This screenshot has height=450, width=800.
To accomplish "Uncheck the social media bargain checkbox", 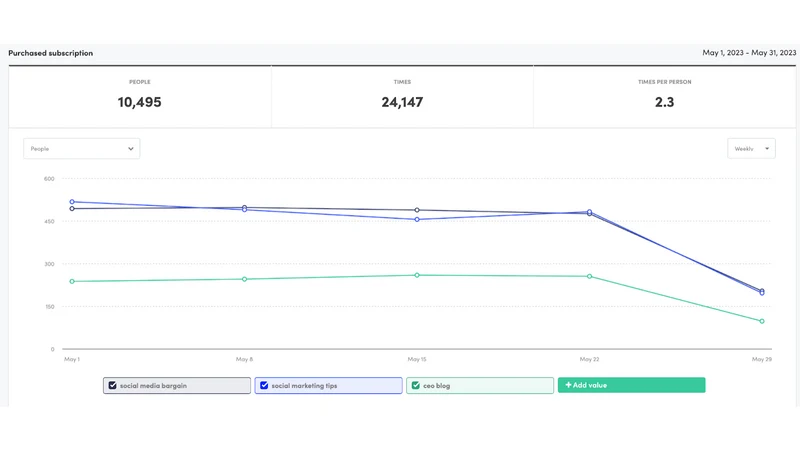I will pyautogui.click(x=113, y=385).
